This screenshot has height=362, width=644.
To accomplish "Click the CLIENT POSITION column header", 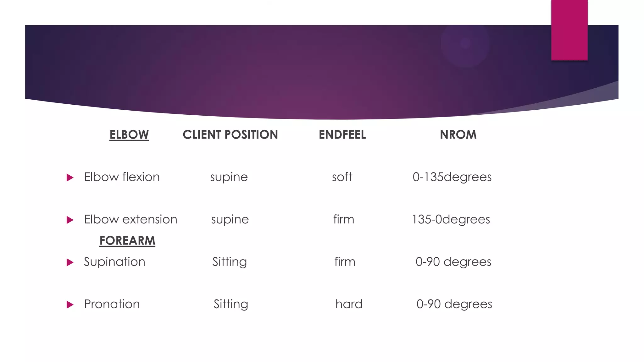I will point(230,135).
